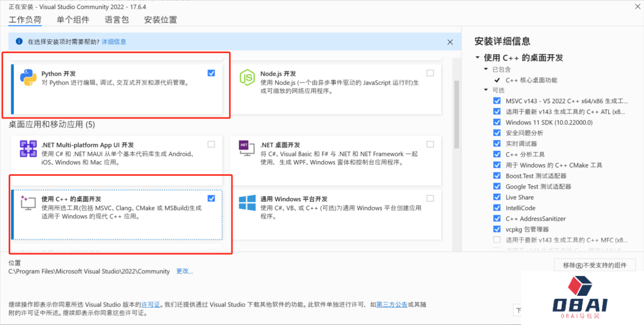Switch to the 单个组件 tab
644x325 pixels.
pyautogui.click(x=73, y=20)
